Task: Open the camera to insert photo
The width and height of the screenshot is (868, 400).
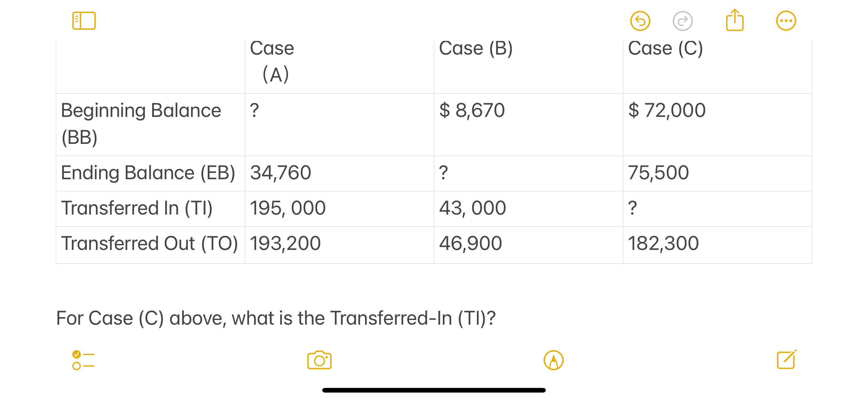Action: pos(319,360)
